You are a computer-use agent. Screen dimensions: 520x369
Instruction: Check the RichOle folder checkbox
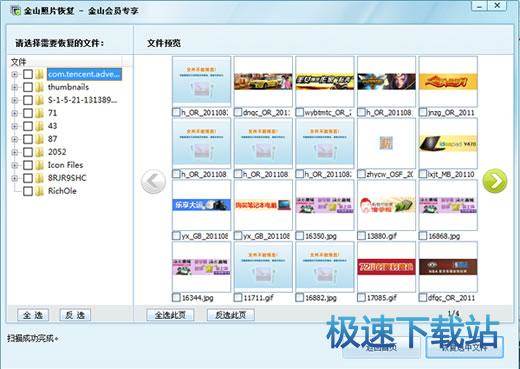click(x=28, y=191)
